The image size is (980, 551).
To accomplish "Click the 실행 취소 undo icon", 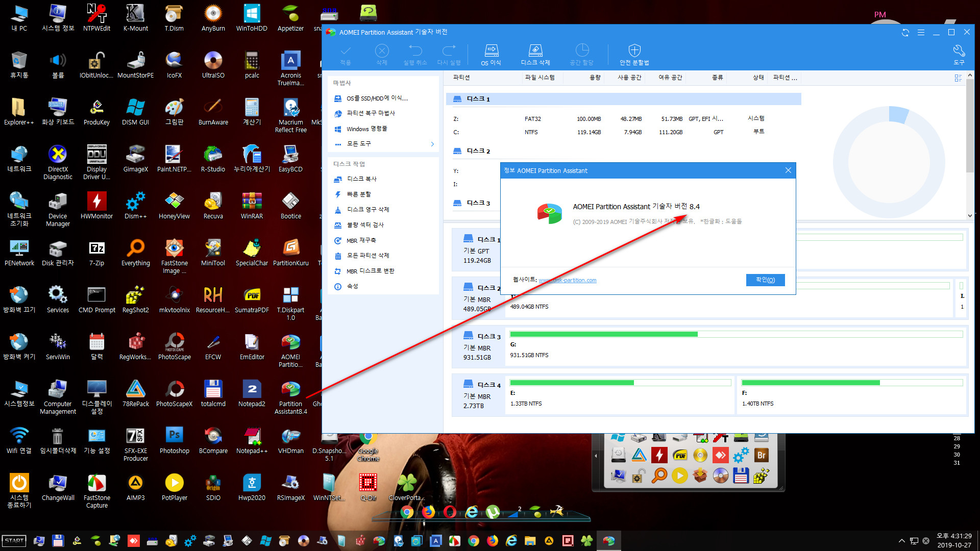I will [415, 55].
